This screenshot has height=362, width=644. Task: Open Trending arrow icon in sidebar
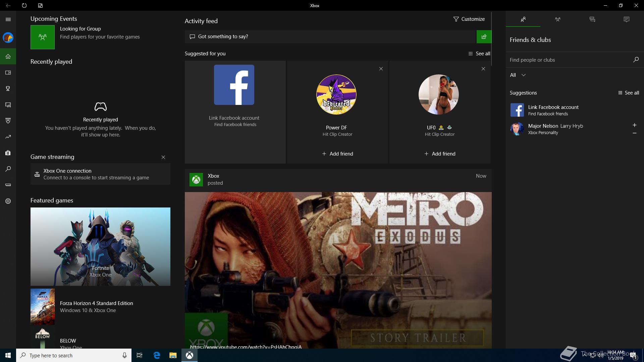8,137
